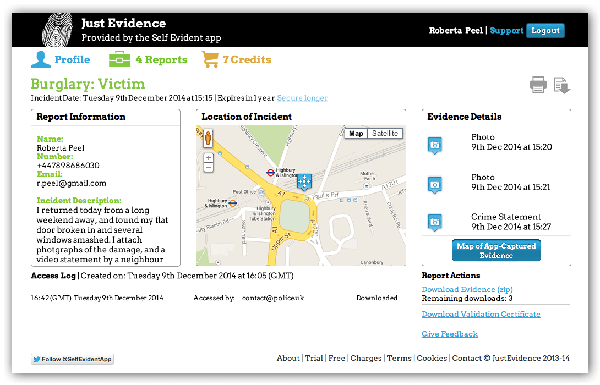Click Map of App-Captured Evidence button
The height and width of the screenshot is (385, 600).
496,250
